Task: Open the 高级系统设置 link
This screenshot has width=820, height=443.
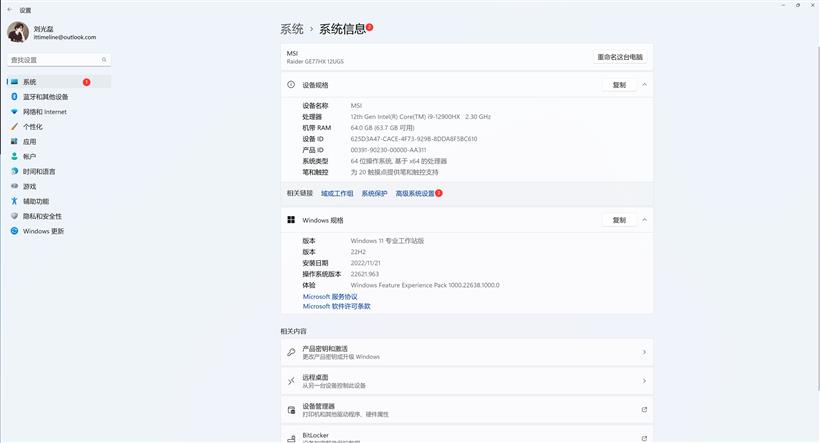Action: (x=415, y=194)
